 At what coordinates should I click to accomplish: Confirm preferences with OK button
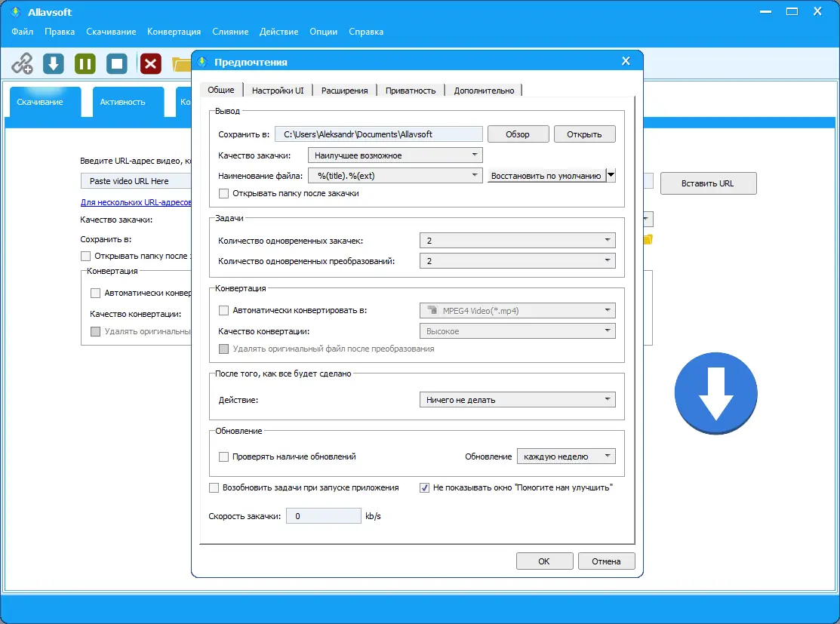pos(543,561)
